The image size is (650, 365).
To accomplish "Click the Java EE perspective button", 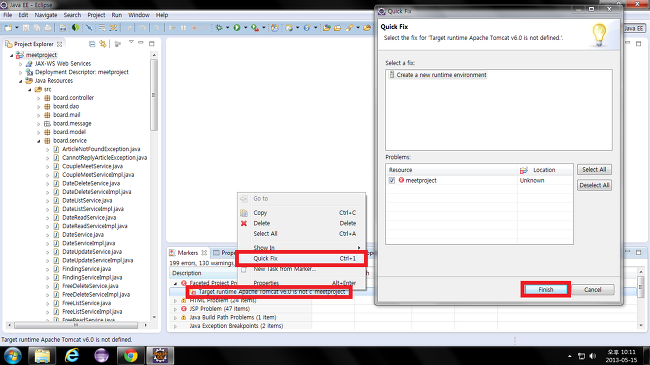I will coord(634,28).
